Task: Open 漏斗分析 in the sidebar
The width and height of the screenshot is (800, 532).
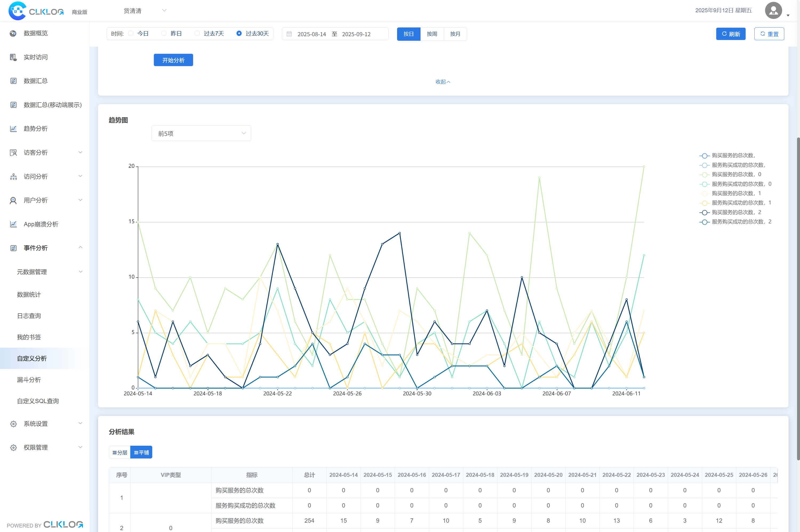Action: coord(29,380)
